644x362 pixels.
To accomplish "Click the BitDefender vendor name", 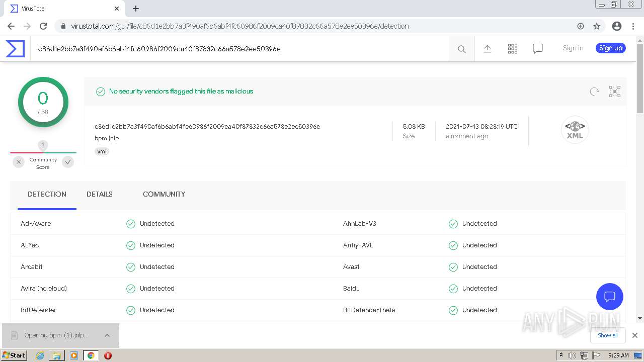I will pos(39,310).
